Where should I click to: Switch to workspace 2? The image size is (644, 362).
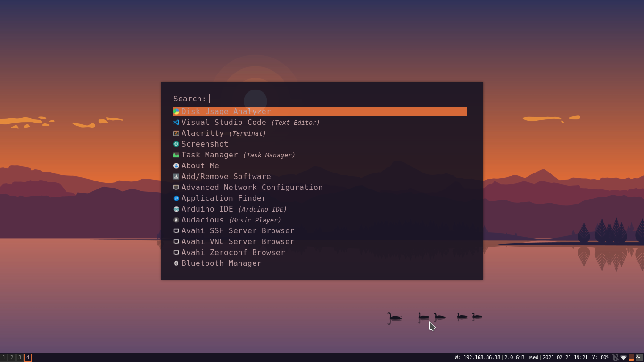pyautogui.click(x=12, y=358)
